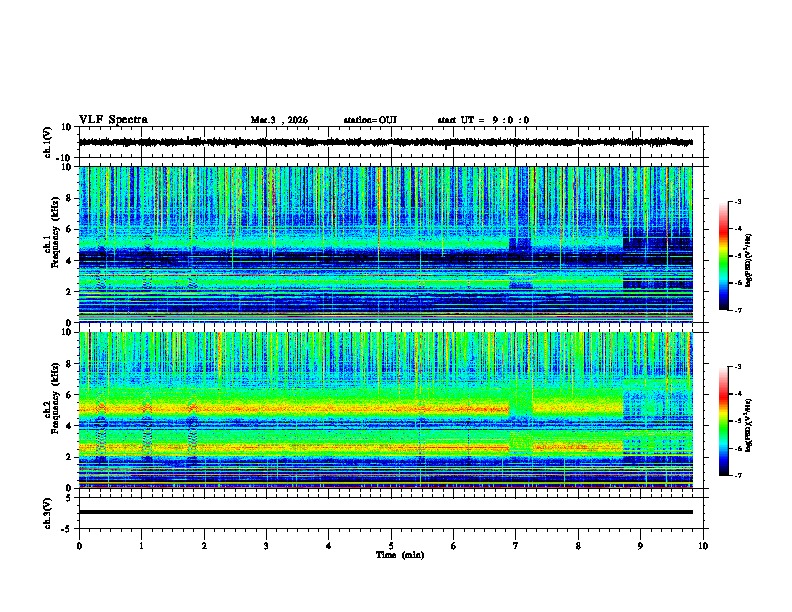The image size is (792, 612).
Task: Click the red 5 kHz band in ch.2 spectrogram
Action: click(293, 409)
